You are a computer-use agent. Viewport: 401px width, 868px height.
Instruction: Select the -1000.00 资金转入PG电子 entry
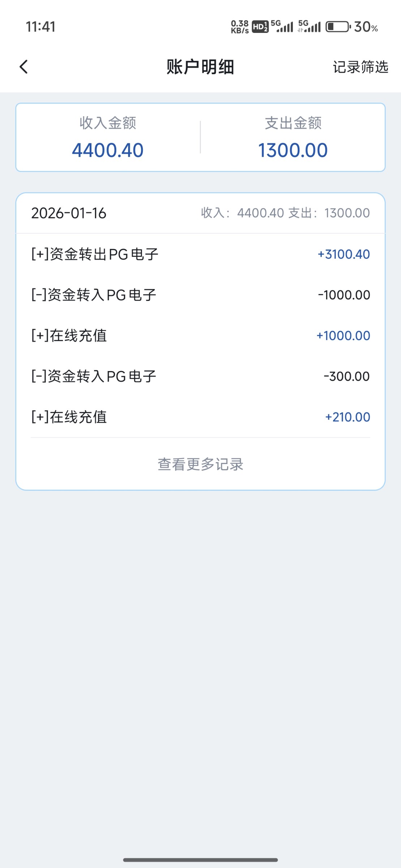[200, 295]
